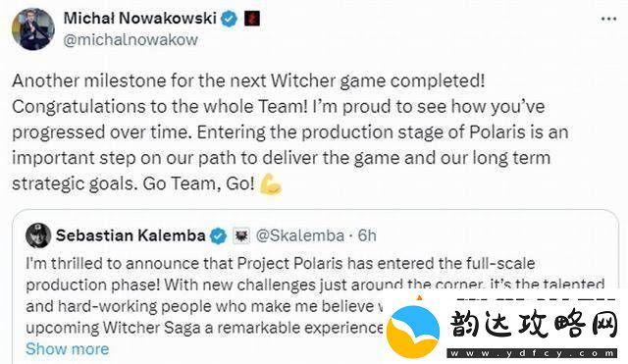
Task: Open Sebastian Kalemba's small avatar
Action: point(38,235)
